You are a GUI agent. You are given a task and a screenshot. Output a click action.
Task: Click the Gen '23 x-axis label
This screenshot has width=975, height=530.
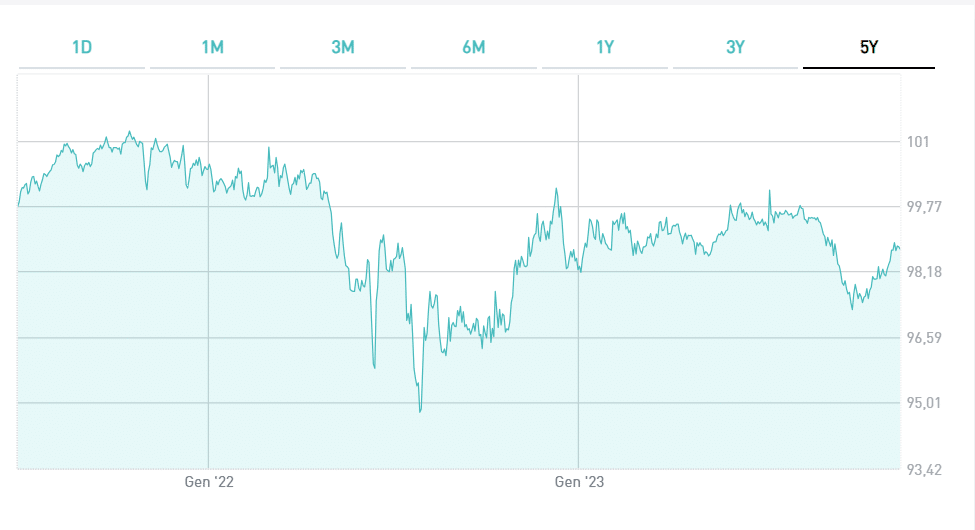pos(579,482)
